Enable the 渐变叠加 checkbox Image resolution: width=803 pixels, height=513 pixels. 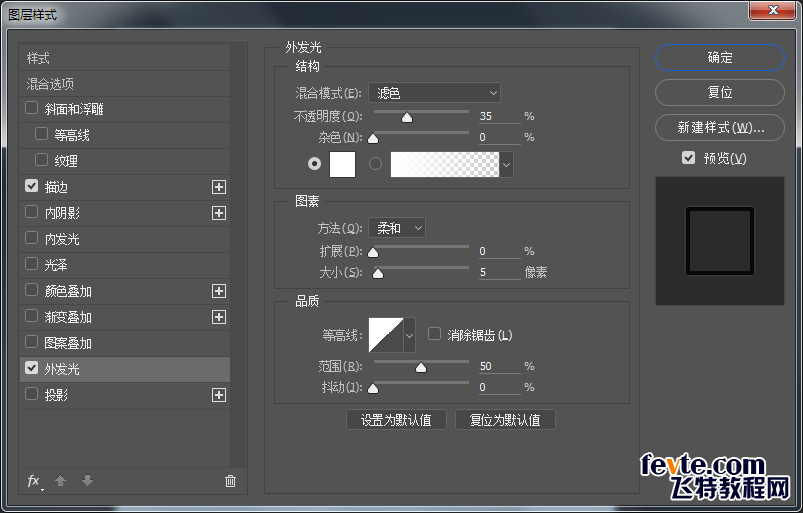pos(31,316)
